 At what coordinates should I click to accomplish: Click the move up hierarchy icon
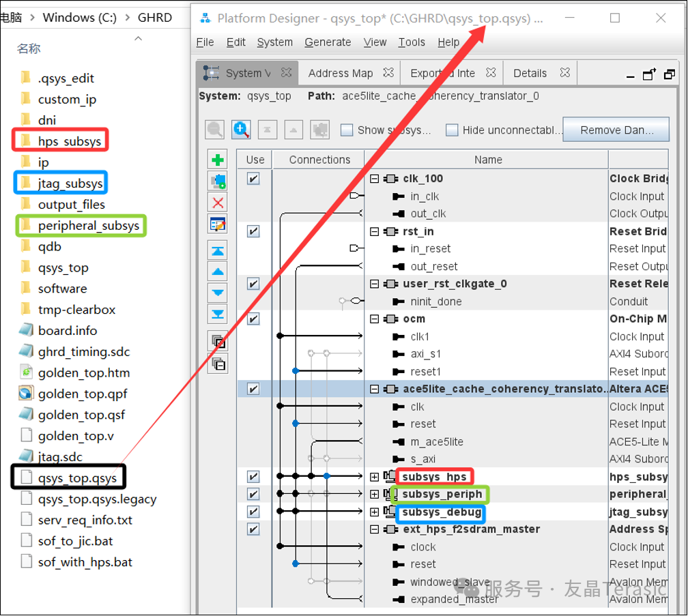tap(293, 130)
